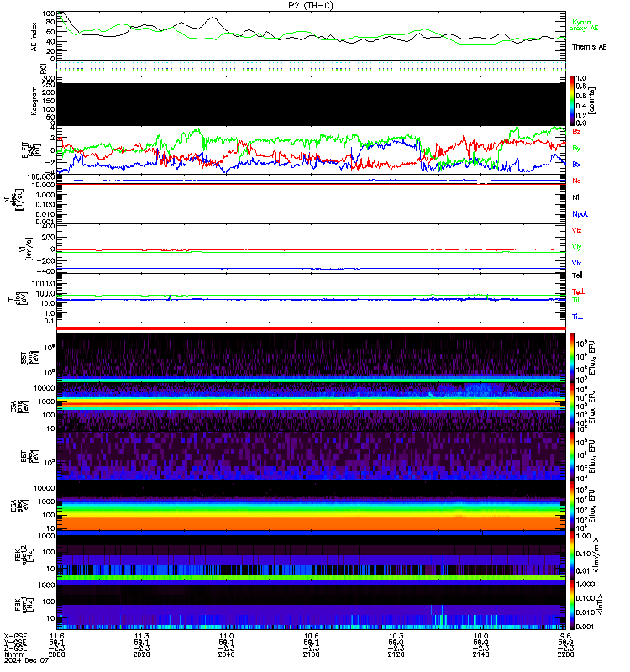
Task: Click the 2140 time axis label
Action: click(480, 654)
